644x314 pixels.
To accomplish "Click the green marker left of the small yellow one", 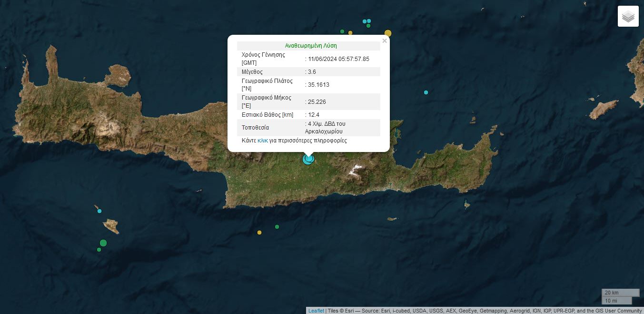I will pos(342,31).
